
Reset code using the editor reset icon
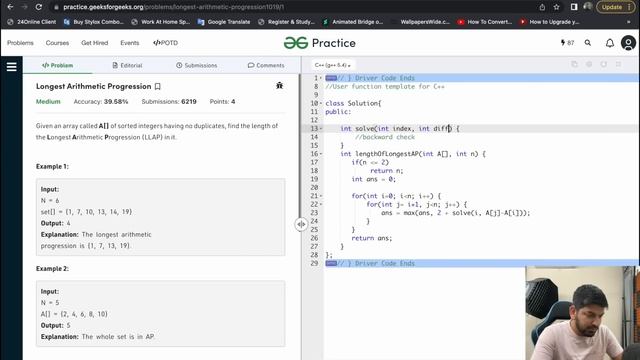pos(604,64)
